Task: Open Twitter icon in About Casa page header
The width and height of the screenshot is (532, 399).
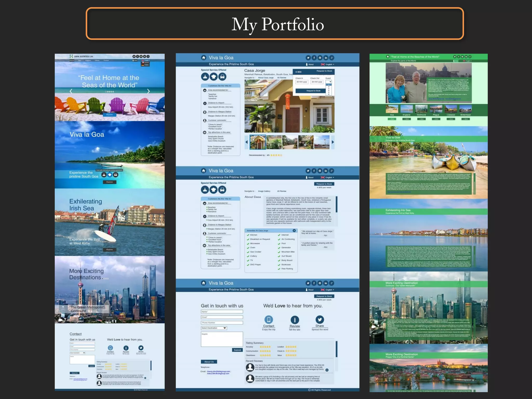Action: point(308,171)
